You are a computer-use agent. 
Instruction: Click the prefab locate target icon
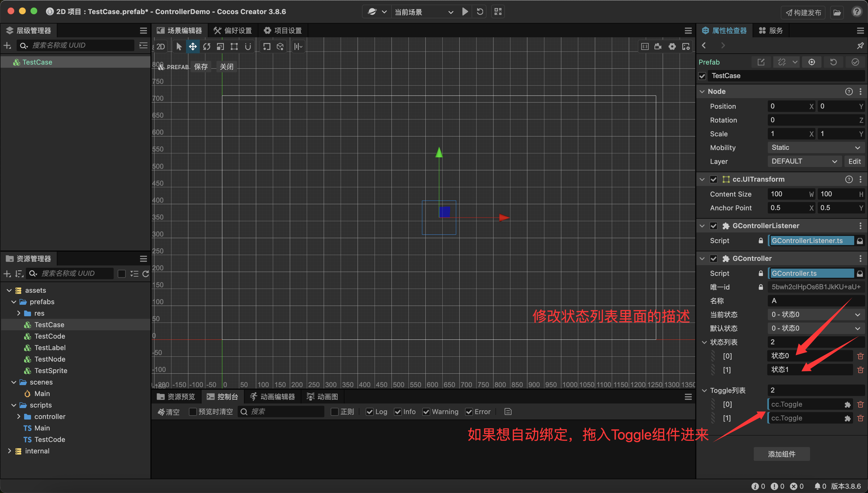[812, 62]
